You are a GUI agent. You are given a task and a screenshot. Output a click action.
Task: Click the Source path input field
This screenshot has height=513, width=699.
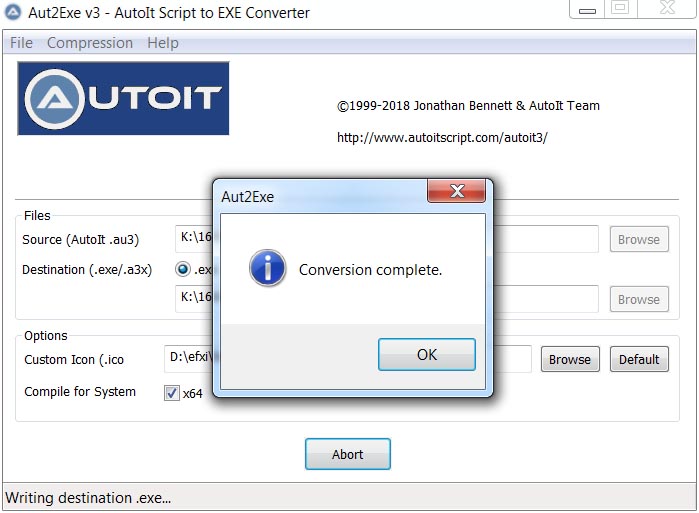pos(387,239)
